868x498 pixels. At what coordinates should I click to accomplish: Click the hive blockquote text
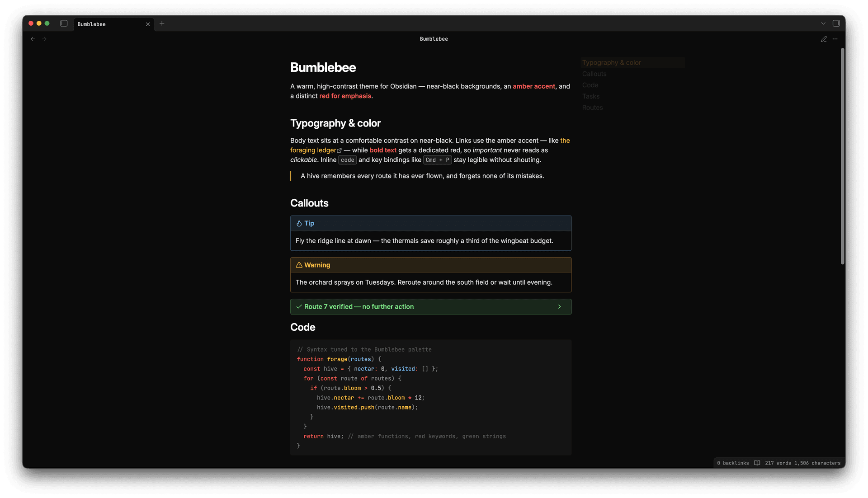click(x=422, y=176)
